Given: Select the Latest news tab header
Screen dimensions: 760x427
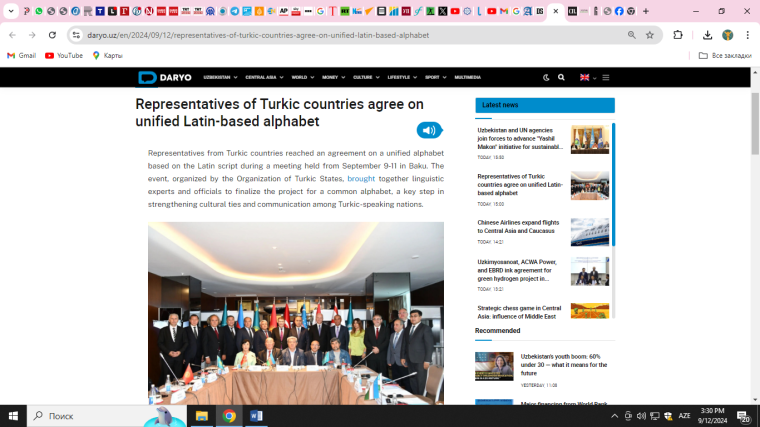Looking at the screenshot, I should coord(545,105).
